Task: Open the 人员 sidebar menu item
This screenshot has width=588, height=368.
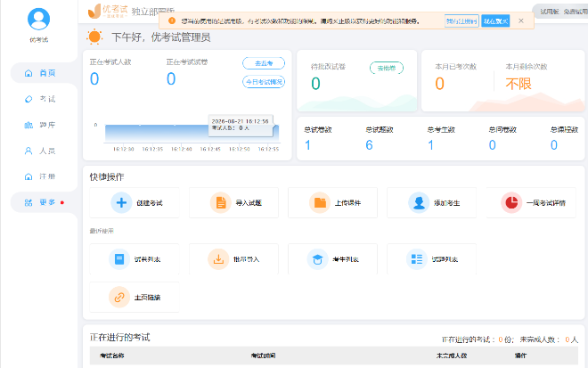Action: coord(44,151)
